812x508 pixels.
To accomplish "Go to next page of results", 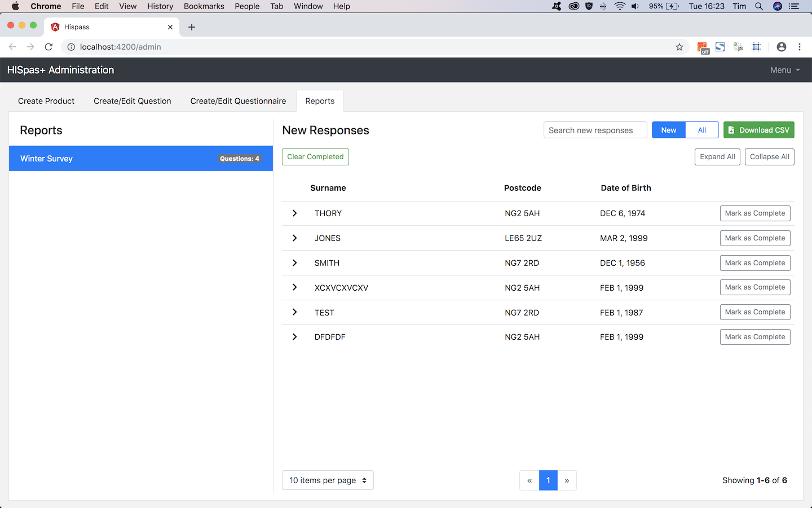I will [x=567, y=480].
